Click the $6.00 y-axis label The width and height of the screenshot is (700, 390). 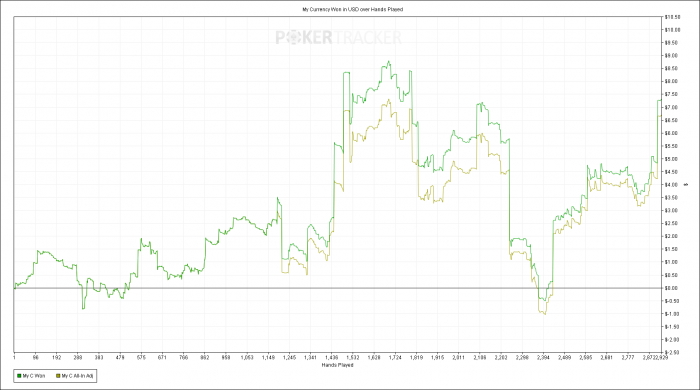point(672,133)
